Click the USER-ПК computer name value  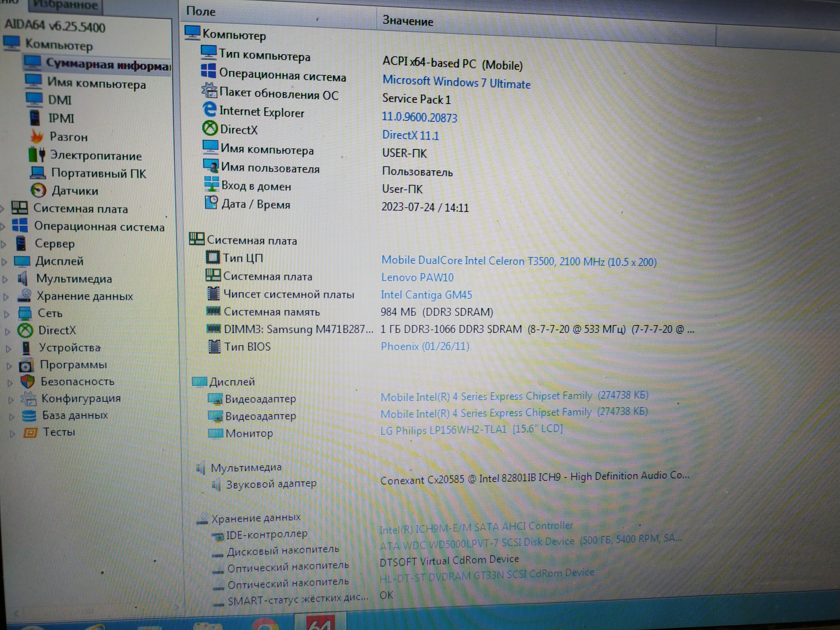404,153
